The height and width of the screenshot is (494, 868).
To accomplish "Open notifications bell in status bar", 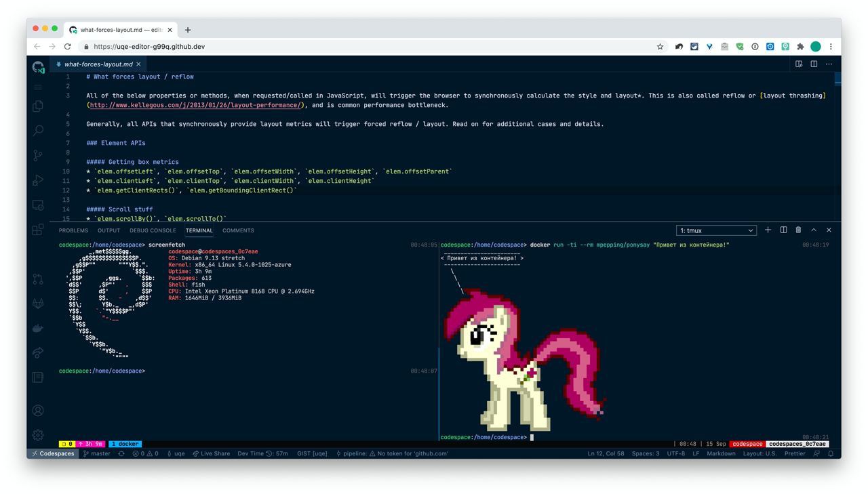I will pyautogui.click(x=830, y=453).
